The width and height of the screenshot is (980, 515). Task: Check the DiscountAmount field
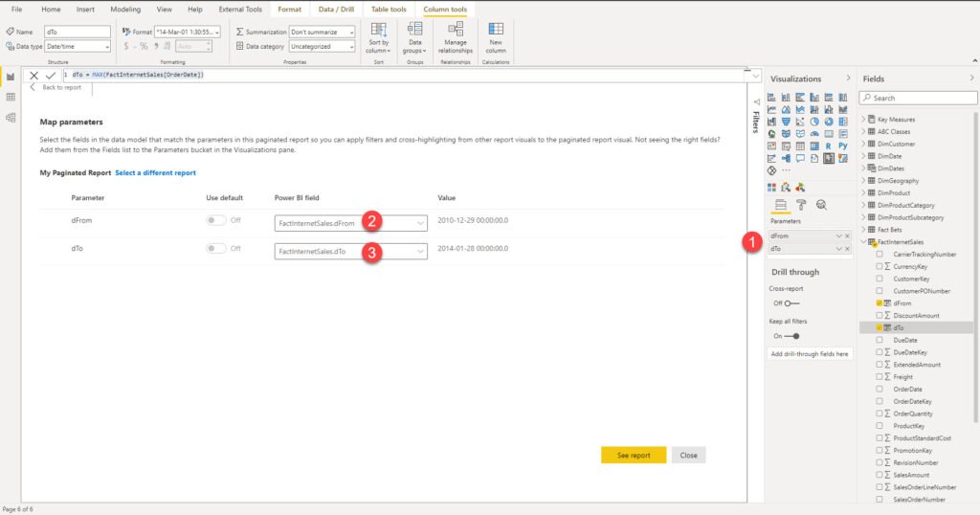point(880,316)
